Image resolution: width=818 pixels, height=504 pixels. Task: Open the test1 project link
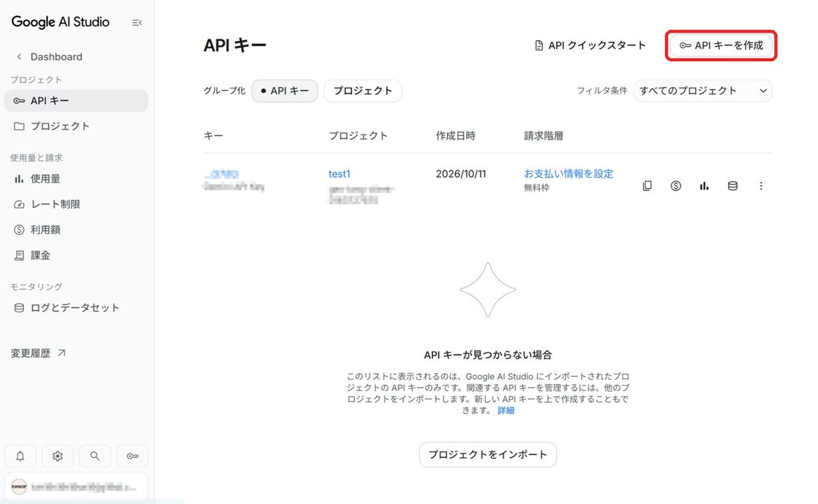[339, 174]
